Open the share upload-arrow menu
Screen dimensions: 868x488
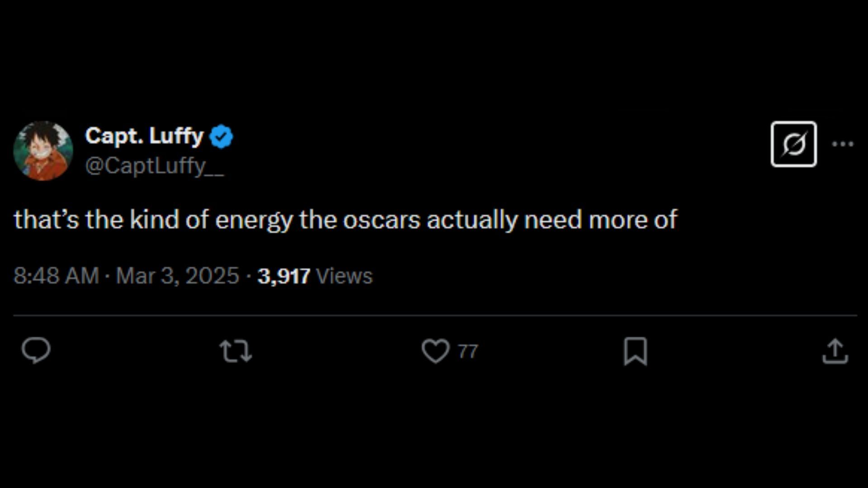click(835, 351)
